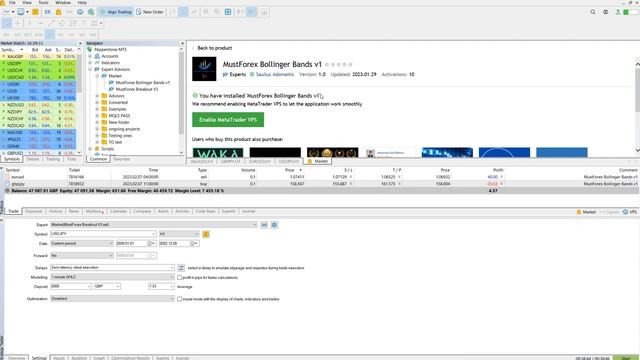
Task: Click the MustForex product logo thumbnail
Action: pyautogui.click(x=204, y=69)
